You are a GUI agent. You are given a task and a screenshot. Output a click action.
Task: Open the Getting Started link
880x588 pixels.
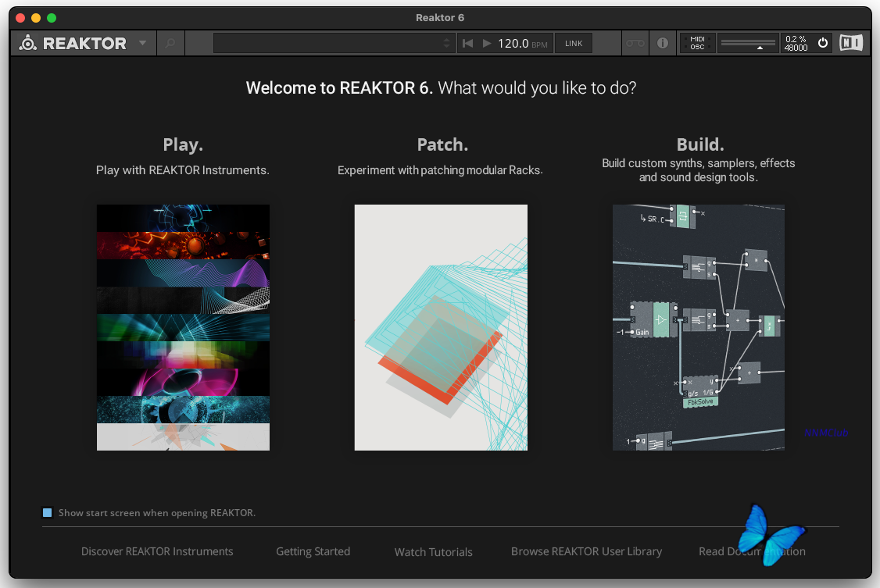313,551
